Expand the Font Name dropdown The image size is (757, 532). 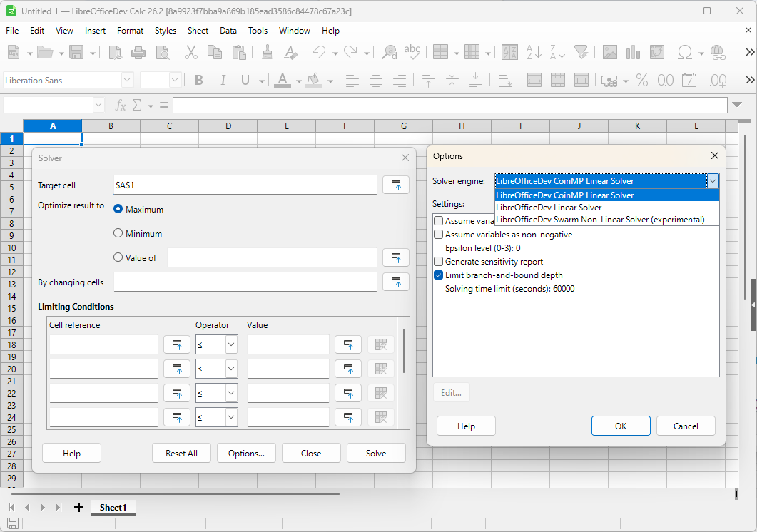(x=127, y=81)
